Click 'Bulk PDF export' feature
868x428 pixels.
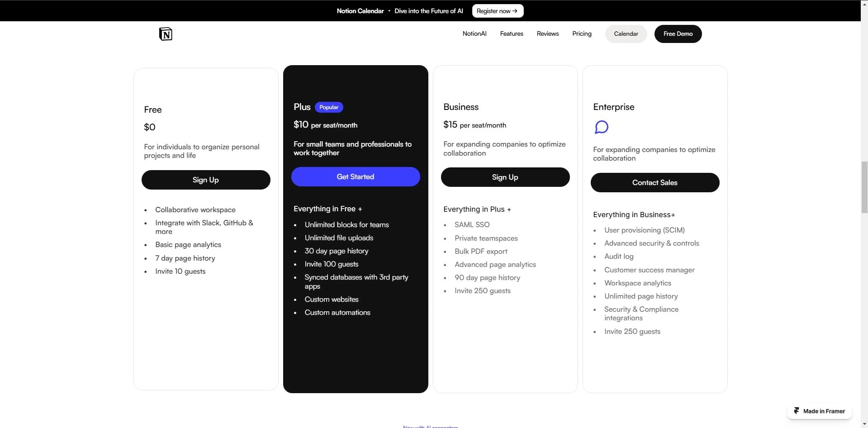click(x=481, y=251)
